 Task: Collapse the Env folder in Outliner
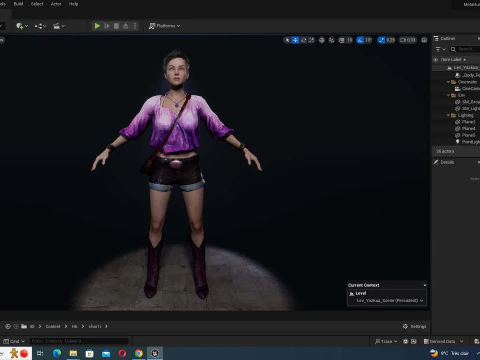(x=448, y=95)
